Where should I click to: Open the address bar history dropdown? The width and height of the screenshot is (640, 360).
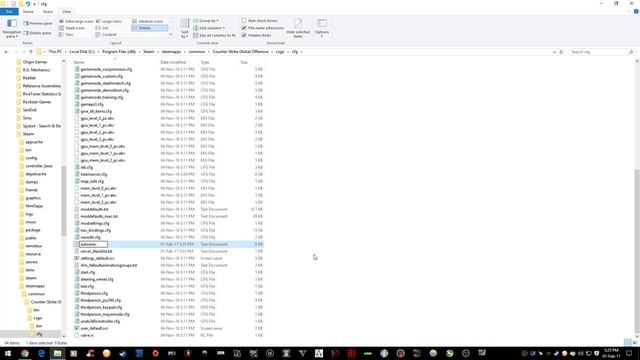(x=554, y=52)
